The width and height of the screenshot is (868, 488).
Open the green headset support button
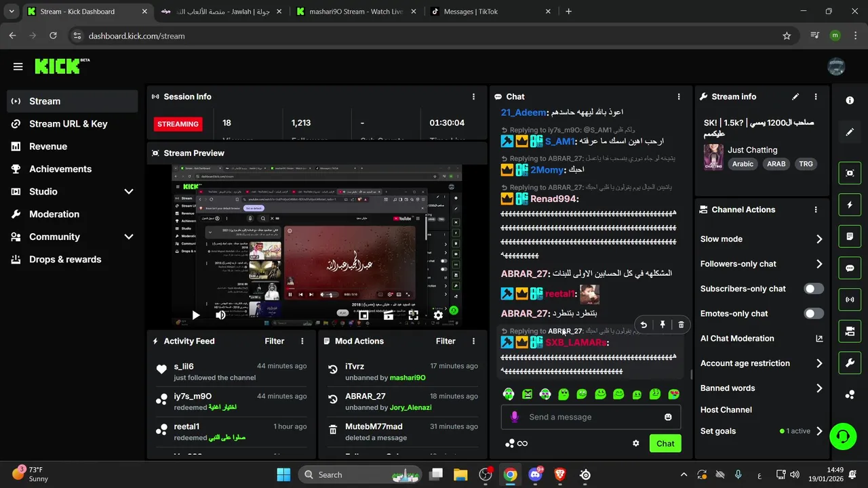pos(843,436)
